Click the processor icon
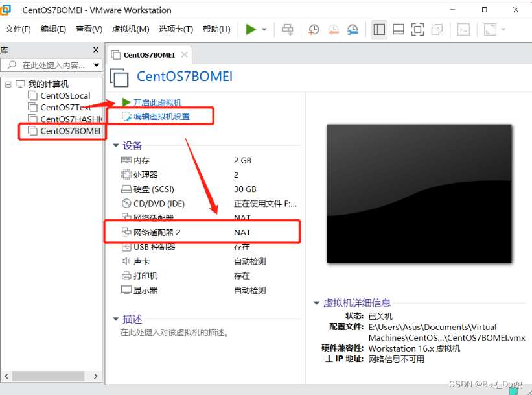532x395 pixels. [x=126, y=174]
